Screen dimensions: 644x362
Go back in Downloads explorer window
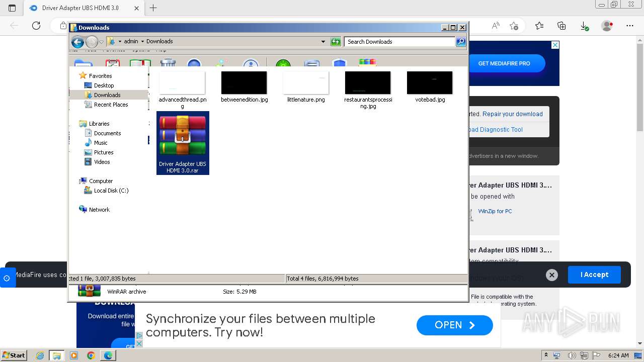(x=77, y=42)
